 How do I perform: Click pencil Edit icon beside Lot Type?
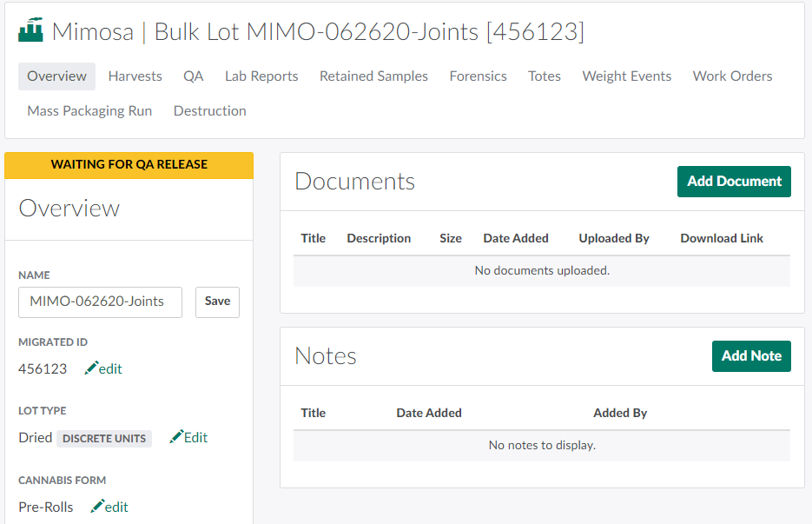[x=177, y=437]
